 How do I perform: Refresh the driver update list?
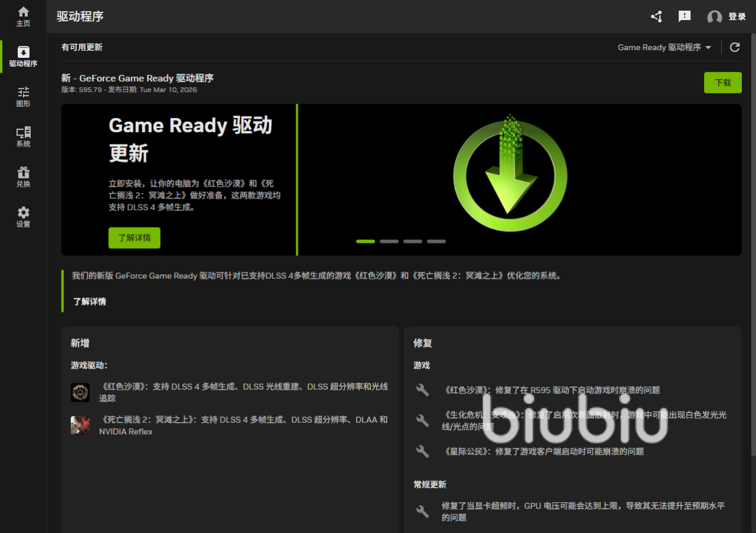pos(735,47)
